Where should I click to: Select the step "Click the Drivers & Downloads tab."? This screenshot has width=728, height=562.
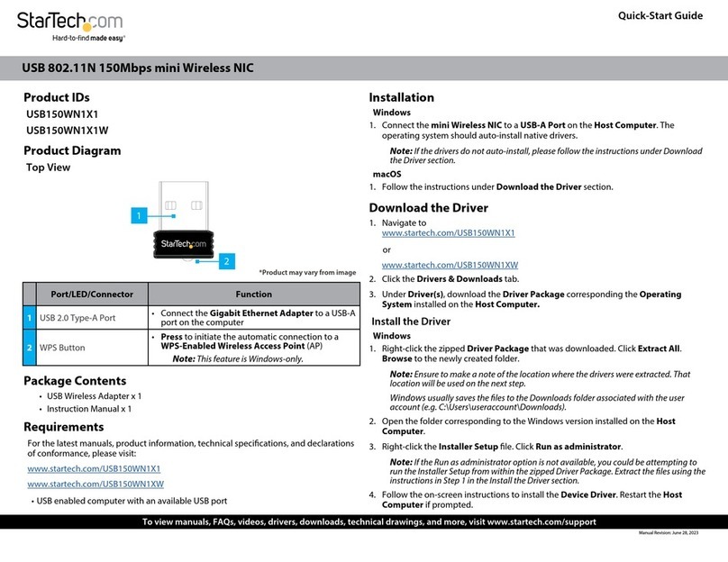click(x=450, y=279)
